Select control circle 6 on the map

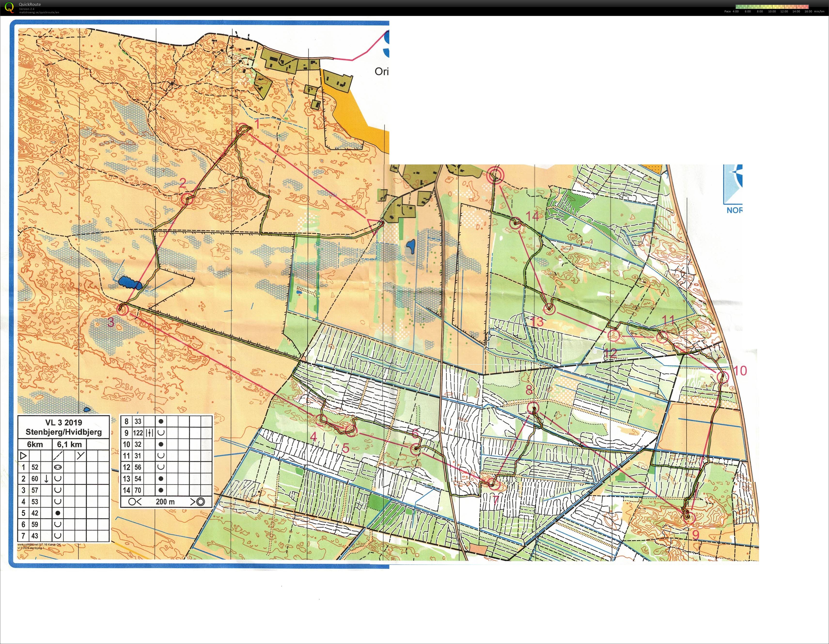(416, 449)
